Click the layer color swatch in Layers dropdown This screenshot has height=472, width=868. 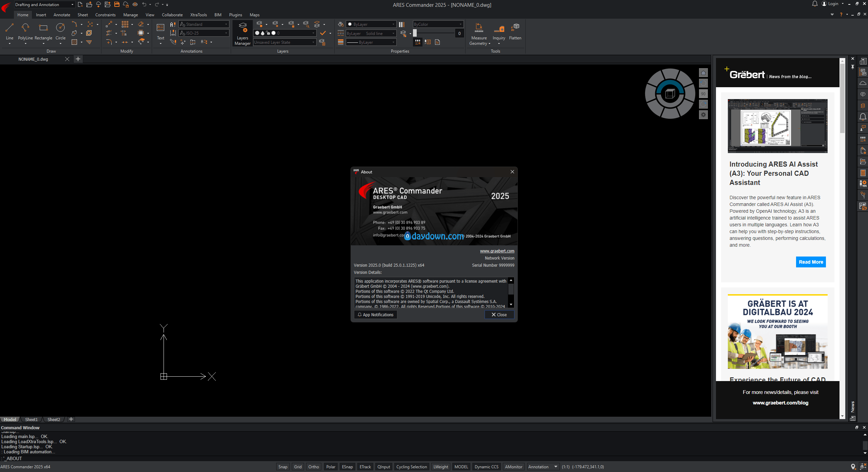tap(273, 33)
